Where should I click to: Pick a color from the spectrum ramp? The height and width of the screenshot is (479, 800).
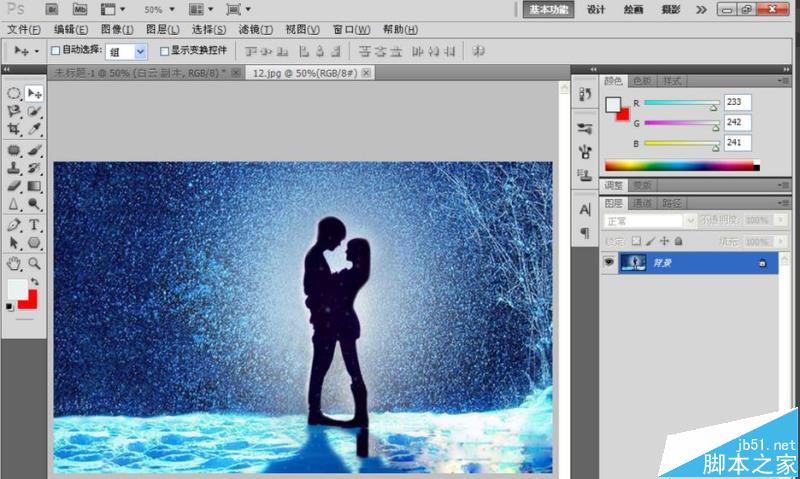682,166
